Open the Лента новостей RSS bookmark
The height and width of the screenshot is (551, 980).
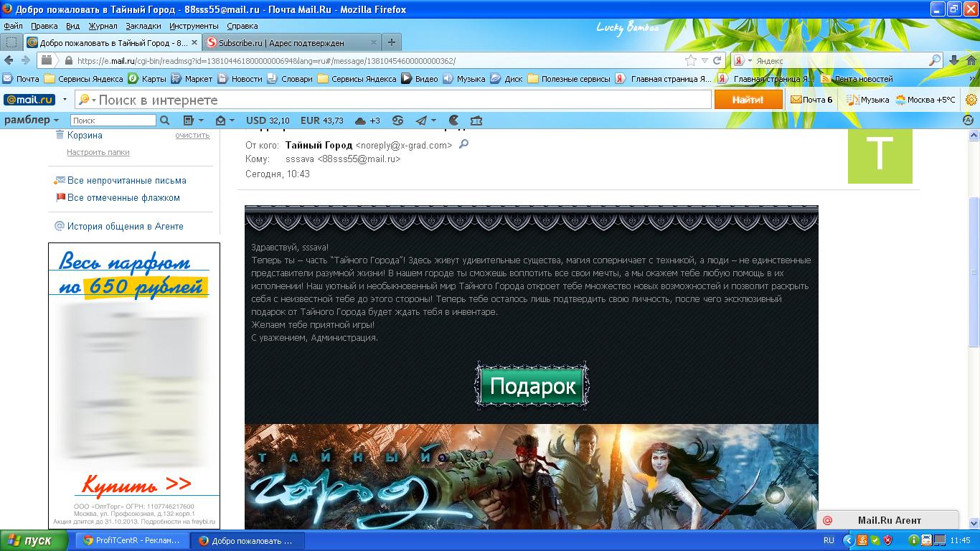[857, 79]
